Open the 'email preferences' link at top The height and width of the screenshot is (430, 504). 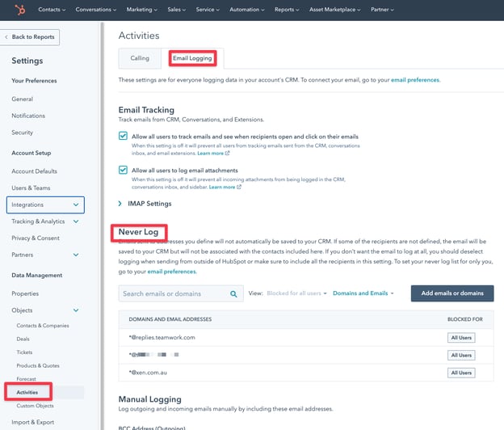tap(415, 81)
